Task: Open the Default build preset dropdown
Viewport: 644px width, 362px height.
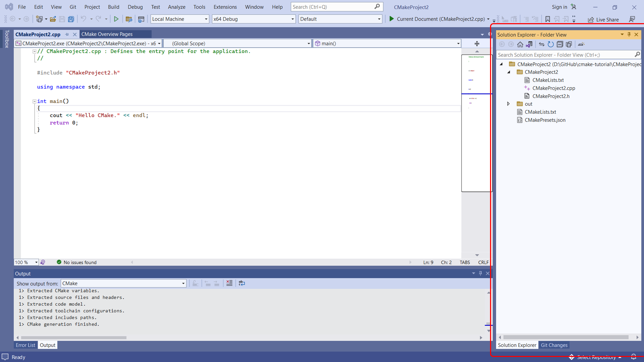Action: (x=340, y=19)
